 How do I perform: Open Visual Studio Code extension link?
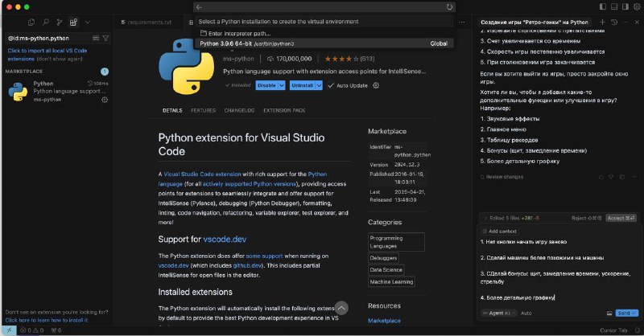[x=203, y=174]
